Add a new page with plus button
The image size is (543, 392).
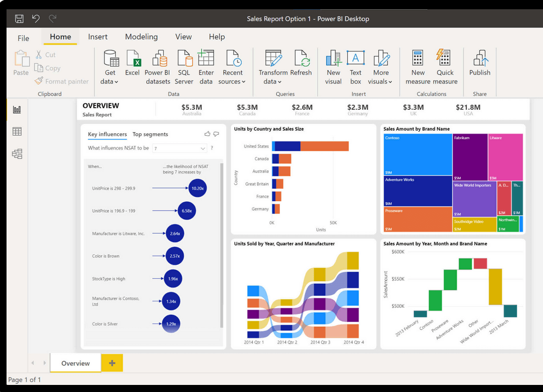point(112,363)
